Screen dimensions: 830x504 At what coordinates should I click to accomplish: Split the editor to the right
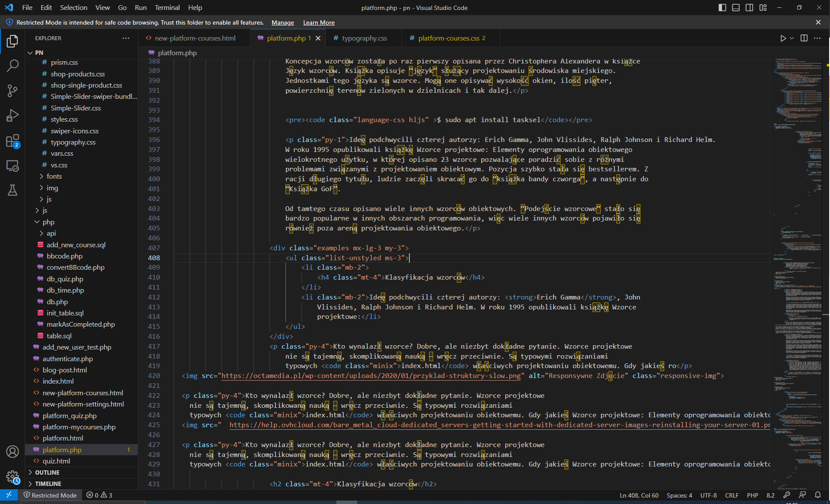point(804,38)
